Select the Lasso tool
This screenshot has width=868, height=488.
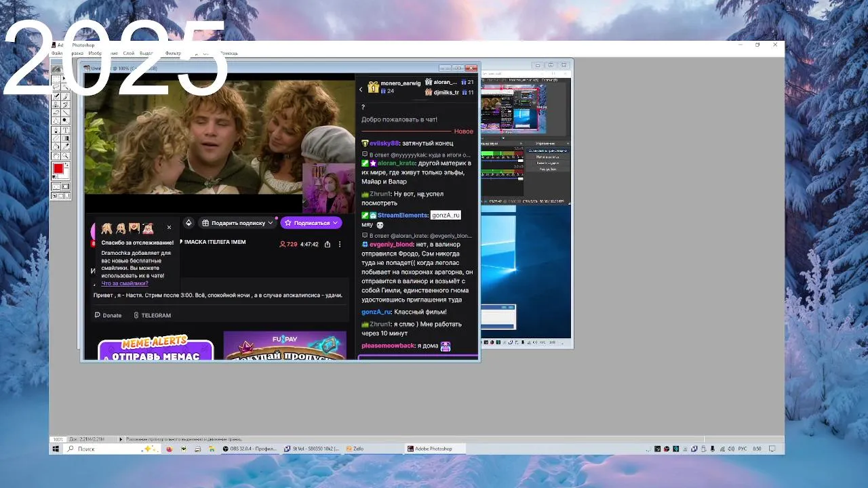pyautogui.click(x=56, y=86)
